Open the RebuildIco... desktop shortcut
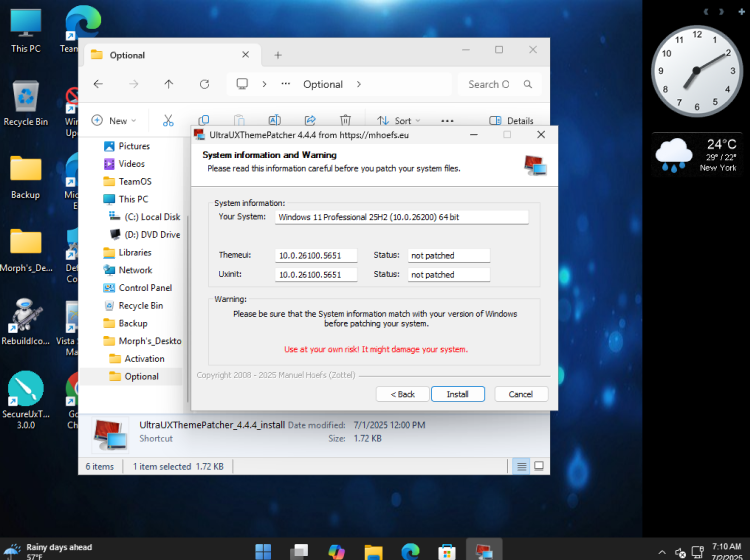 (26, 321)
